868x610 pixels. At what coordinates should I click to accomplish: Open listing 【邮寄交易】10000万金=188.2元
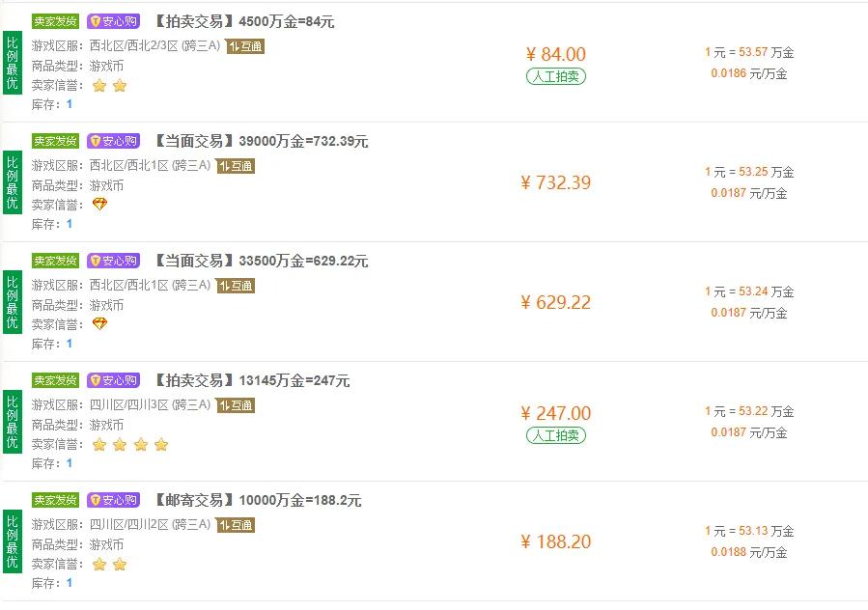click(257, 500)
